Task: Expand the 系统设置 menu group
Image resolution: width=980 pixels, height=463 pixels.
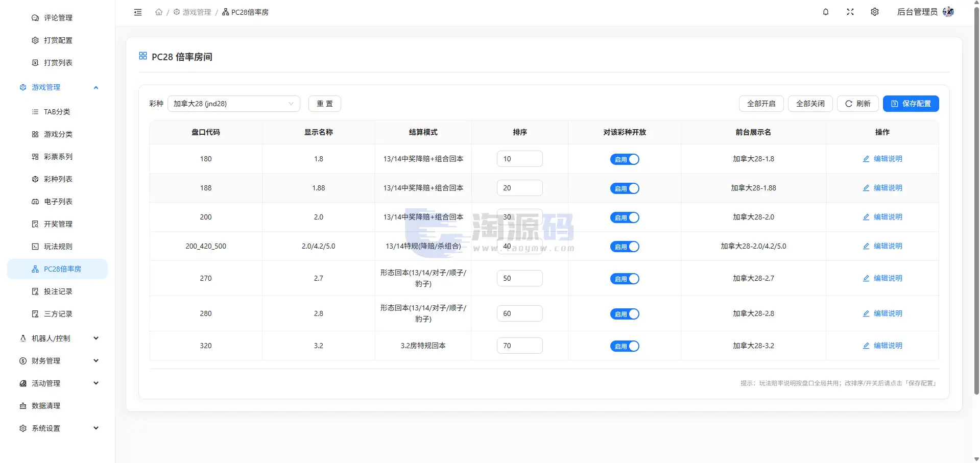Action: point(59,428)
